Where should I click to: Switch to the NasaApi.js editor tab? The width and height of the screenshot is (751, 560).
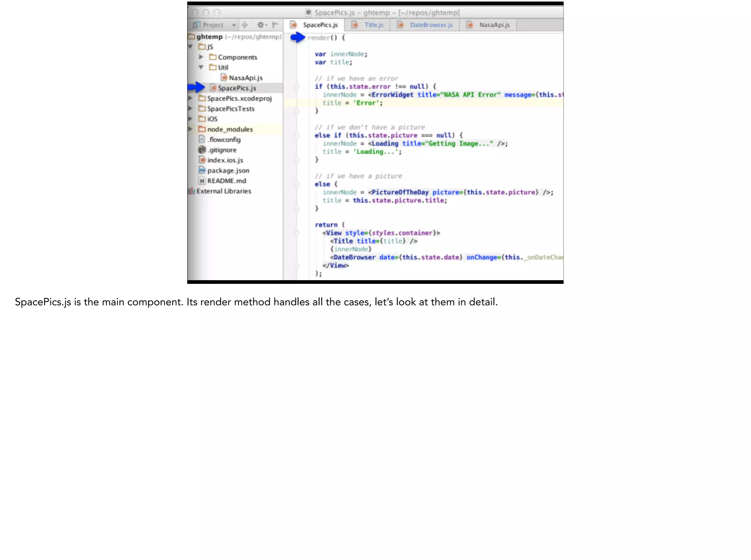coord(494,25)
